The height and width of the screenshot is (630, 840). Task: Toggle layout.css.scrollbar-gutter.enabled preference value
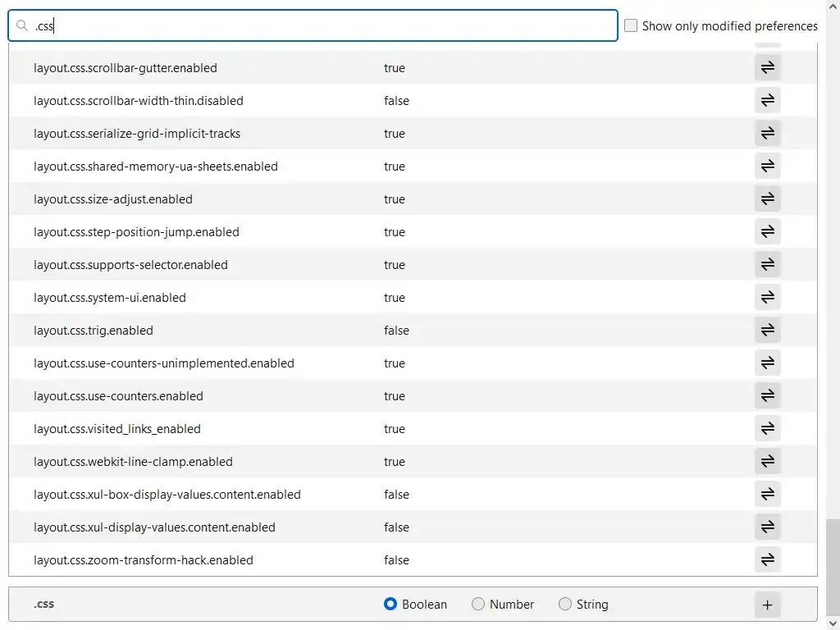[768, 67]
